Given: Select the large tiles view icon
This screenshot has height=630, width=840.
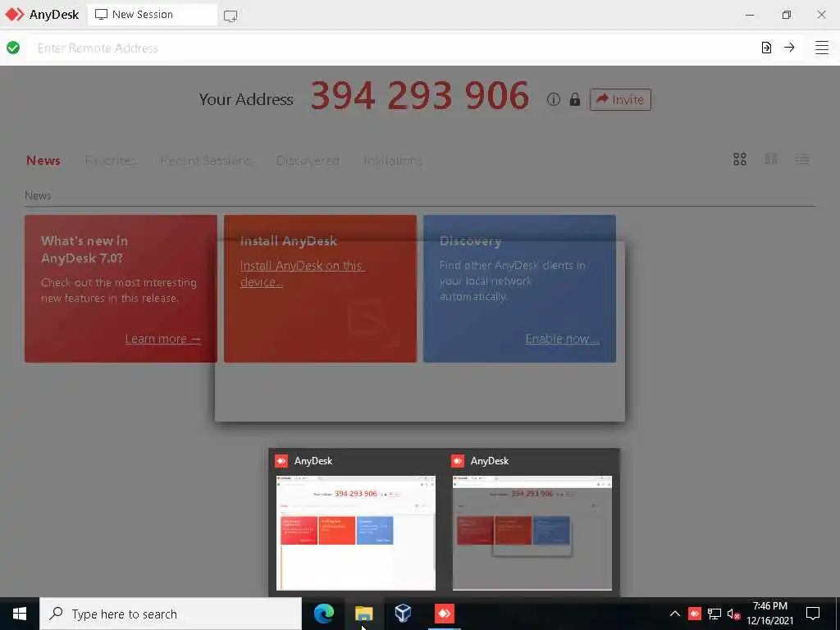Looking at the screenshot, I should [740, 159].
